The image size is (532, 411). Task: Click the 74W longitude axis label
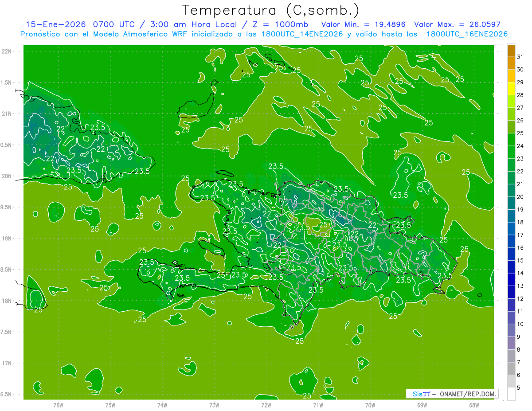coord(162,405)
